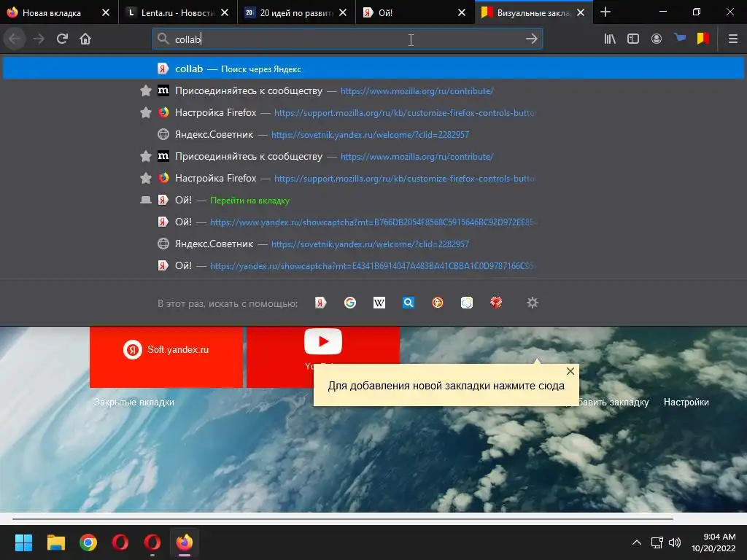
Task: Open the volume speaker tray icon
Action: click(x=674, y=542)
